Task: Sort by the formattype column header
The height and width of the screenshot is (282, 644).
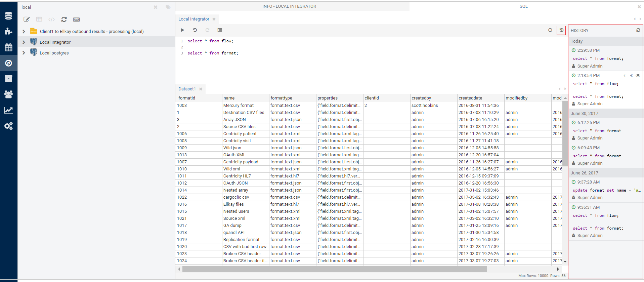Action: pos(293,98)
